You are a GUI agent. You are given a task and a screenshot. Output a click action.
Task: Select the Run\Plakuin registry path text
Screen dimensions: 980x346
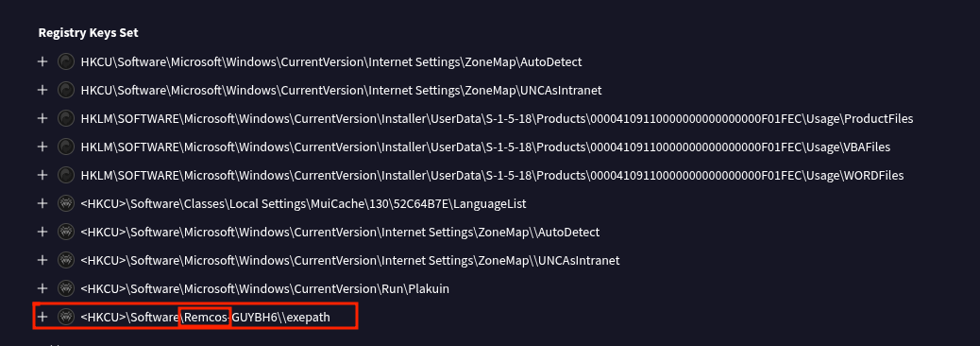(x=265, y=288)
